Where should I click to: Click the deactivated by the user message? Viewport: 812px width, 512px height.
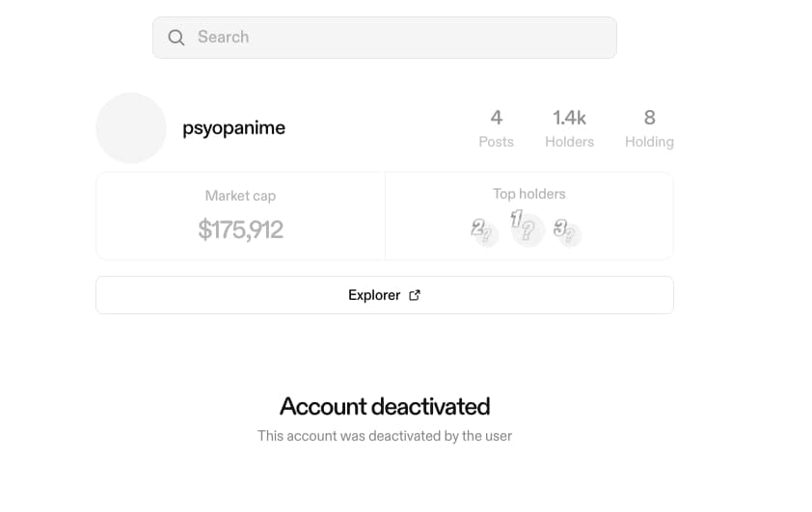click(x=385, y=436)
